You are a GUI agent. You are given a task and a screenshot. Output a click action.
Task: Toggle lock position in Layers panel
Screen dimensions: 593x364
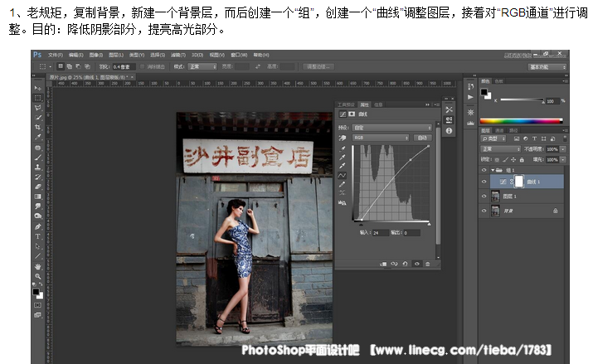coord(513,160)
